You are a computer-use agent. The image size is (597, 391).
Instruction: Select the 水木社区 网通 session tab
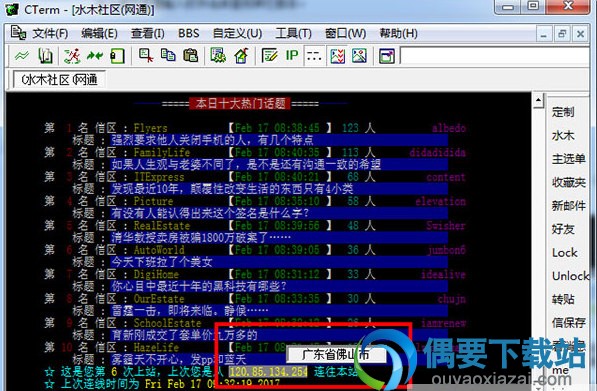pyautogui.click(x=59, y=80)
